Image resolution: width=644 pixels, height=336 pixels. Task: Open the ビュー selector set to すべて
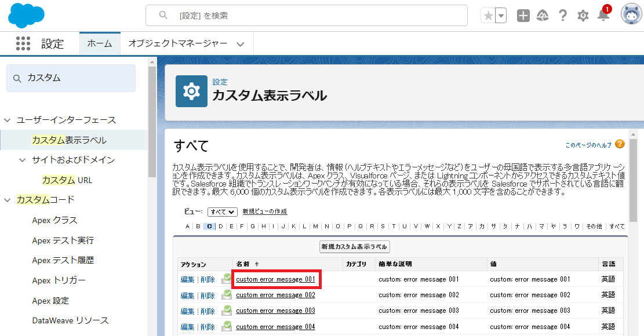pyautogui.click(x=223, y=211)
